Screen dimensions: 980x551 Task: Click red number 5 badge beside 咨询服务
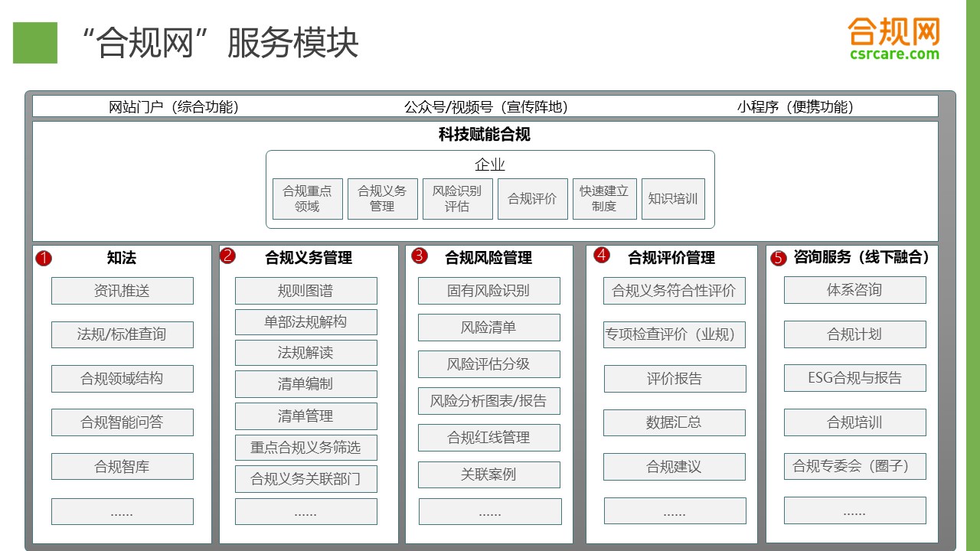(x=779, y=259)
